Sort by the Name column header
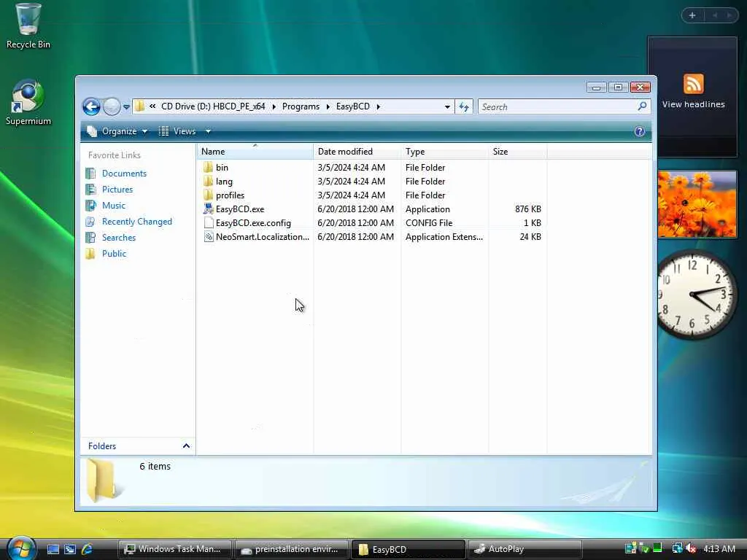 [255, 152]
